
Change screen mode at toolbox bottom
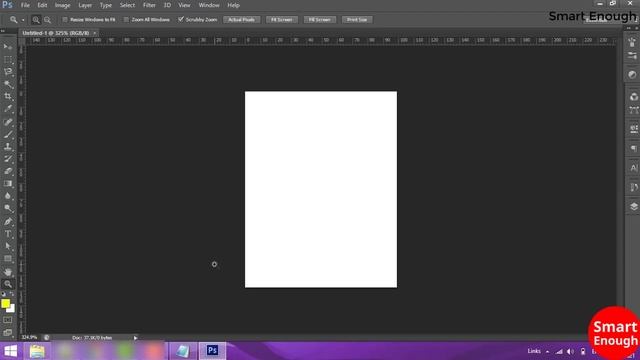click(x=8, y=333)
